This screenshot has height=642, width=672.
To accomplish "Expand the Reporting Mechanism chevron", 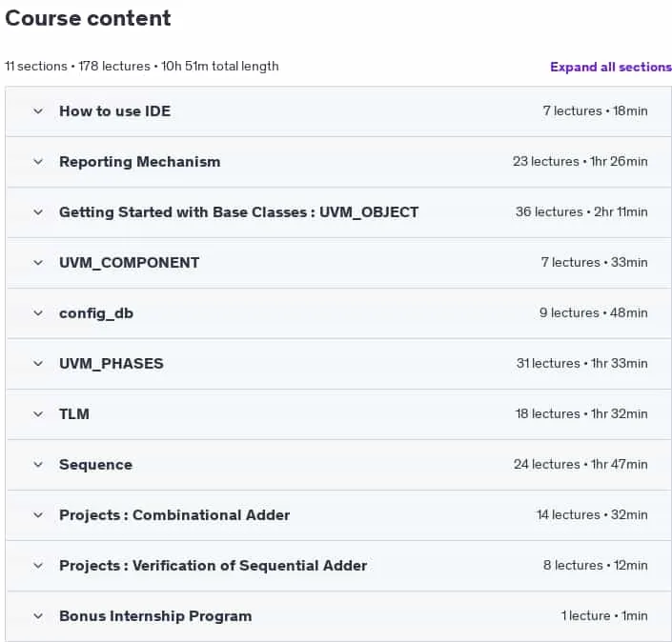I will coord(38,162).
